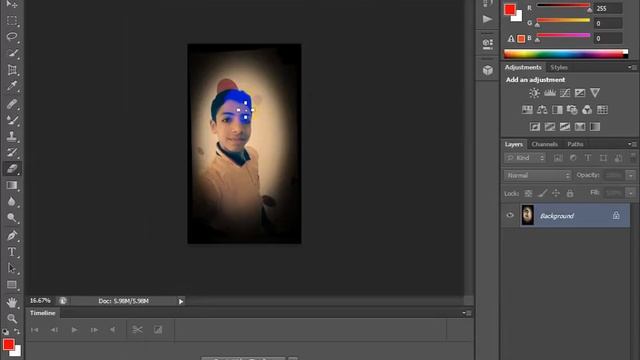Click the Adjustments tab
This screenshot has width=640, height=360.
523,67
